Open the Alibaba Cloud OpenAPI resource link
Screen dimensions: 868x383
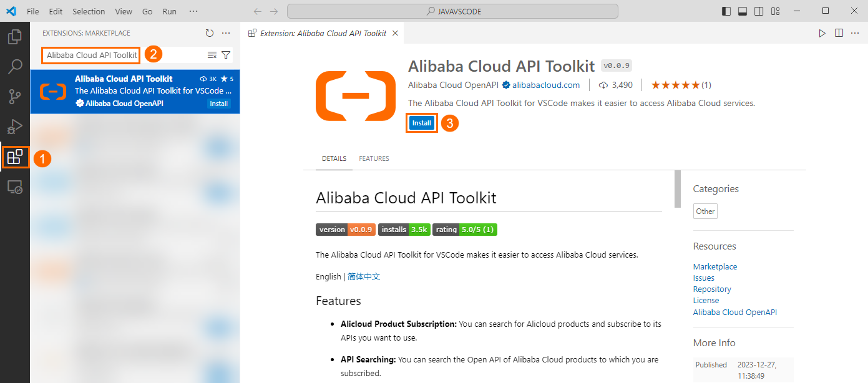(x=735, y=312)
